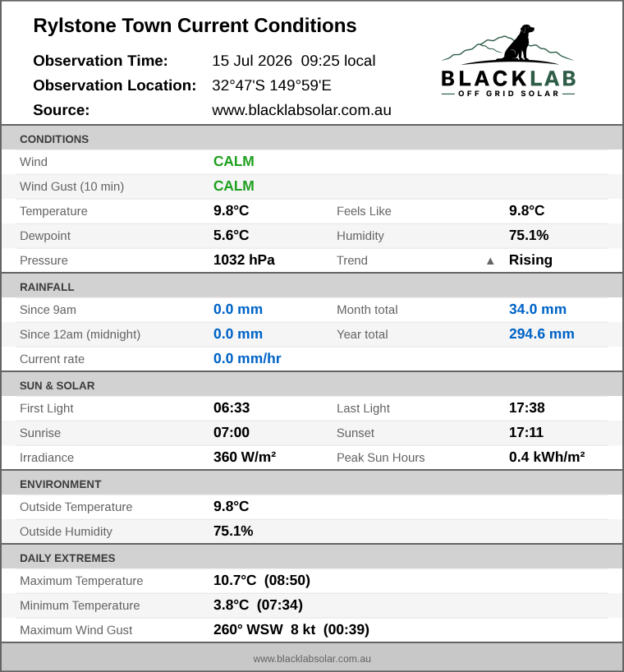Click the Wind Gust CALM value
624x672 pixels.
tap(234, 186)
